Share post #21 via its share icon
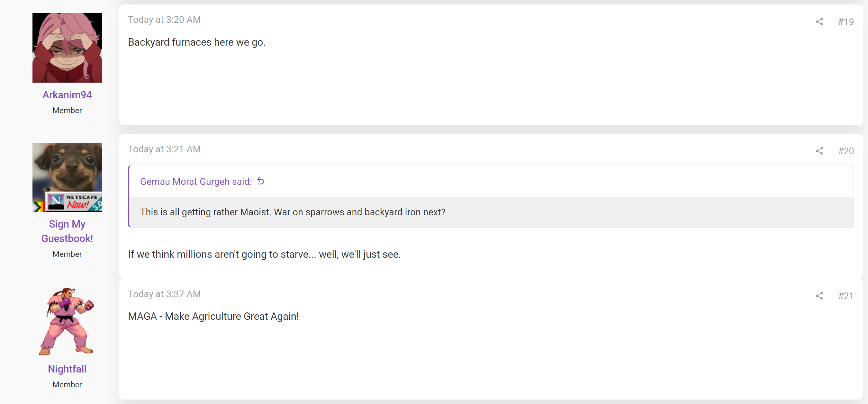This screenshot has height=404, width=868. pyautogui.click(x=819, y=296)
